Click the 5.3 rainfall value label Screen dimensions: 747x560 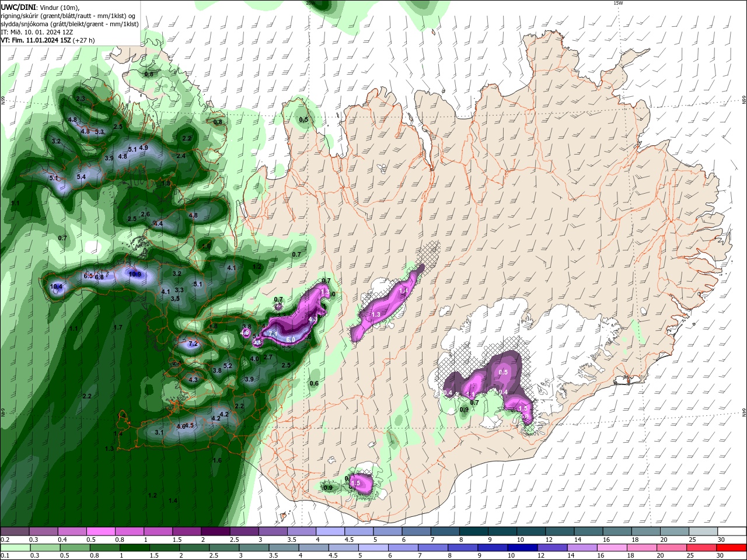(99, 132)
